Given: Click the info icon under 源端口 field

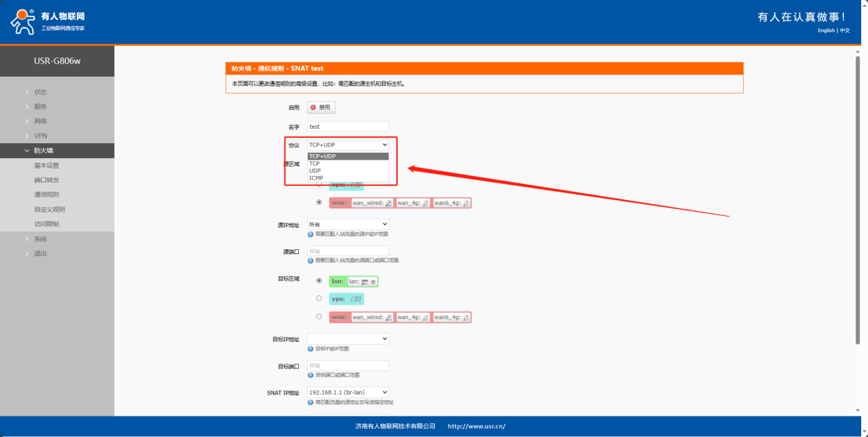Looking at the screenshot, I should tap(311, 260).
